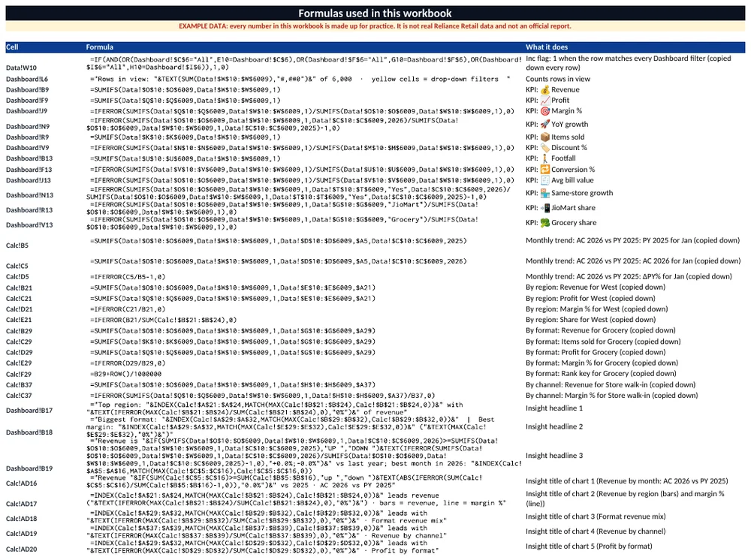The width and height of the screenshot is (751, 560).
Task: Select the Formula column header
Action: [100, 47]
